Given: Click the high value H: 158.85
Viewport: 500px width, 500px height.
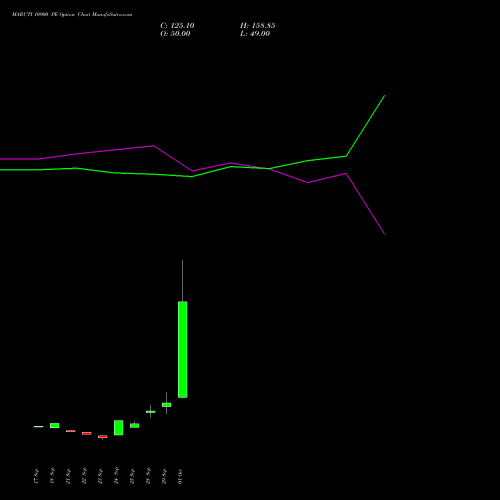Looking at the screenshot, I should pyautogui.click(x=258, y=26).
